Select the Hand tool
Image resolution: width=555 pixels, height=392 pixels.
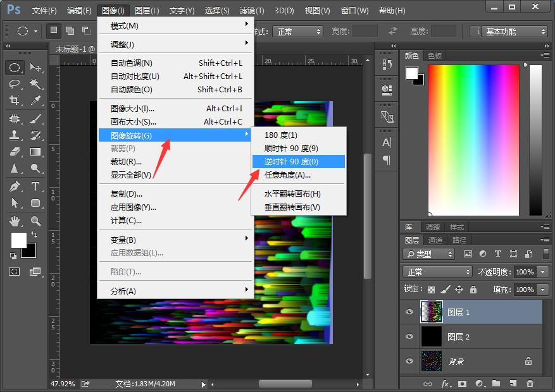click(14, 221)
